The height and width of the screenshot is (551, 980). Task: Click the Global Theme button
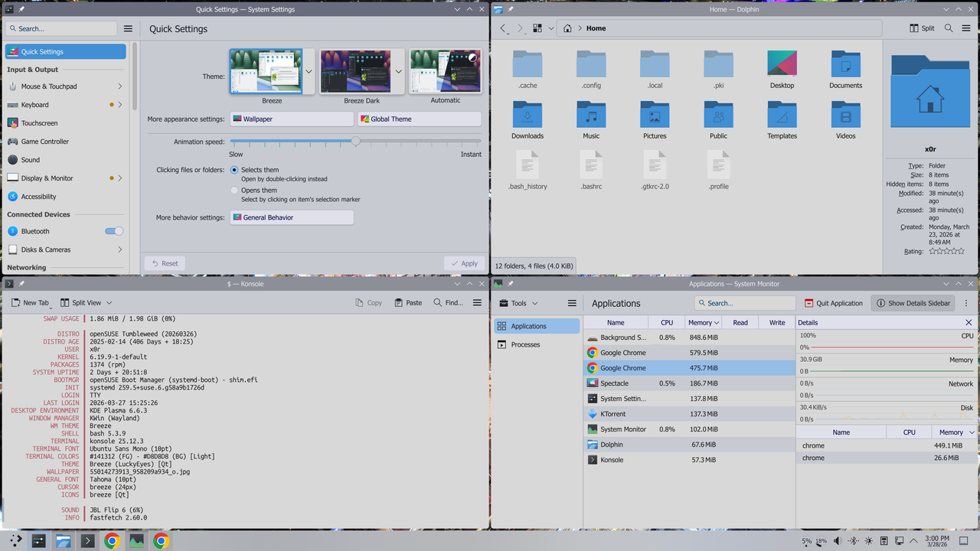click(420, 119)
